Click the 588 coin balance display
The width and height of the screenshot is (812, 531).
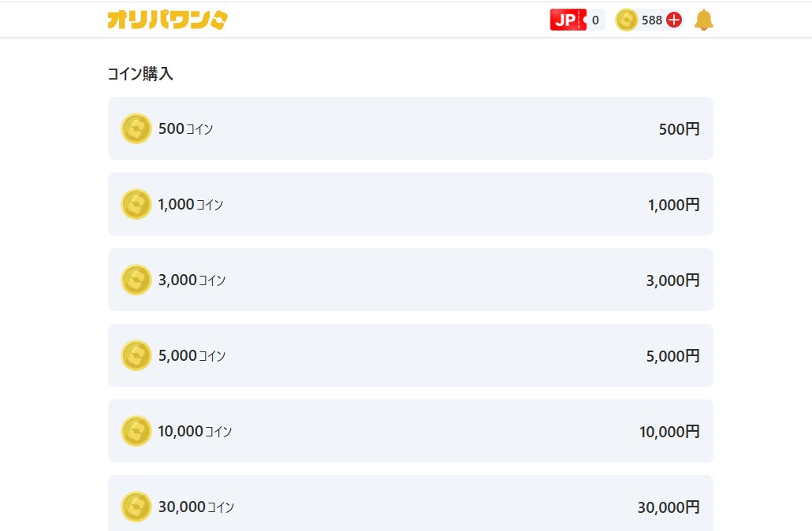650,20
